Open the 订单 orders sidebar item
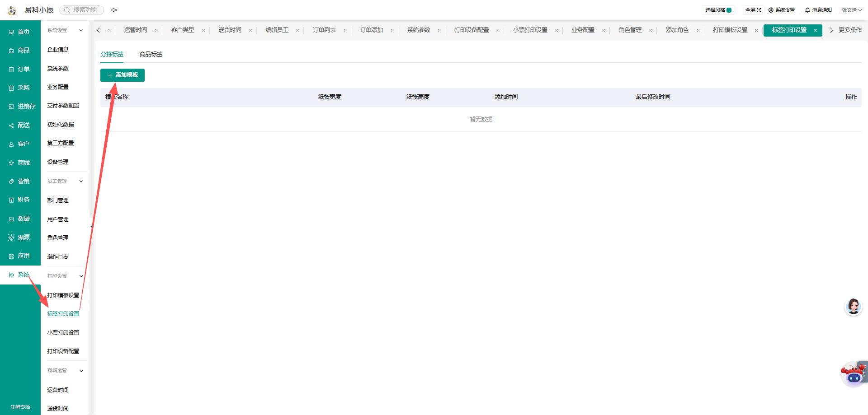 pyautogui.click(x=20, y=69)
